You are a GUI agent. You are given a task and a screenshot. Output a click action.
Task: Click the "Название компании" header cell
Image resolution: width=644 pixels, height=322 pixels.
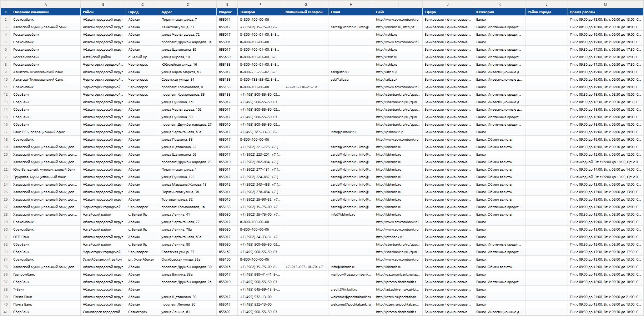click(x=46, y=12)
